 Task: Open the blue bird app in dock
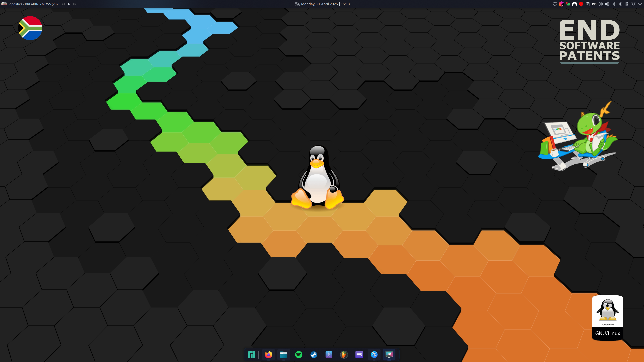(x=374, y=354)
